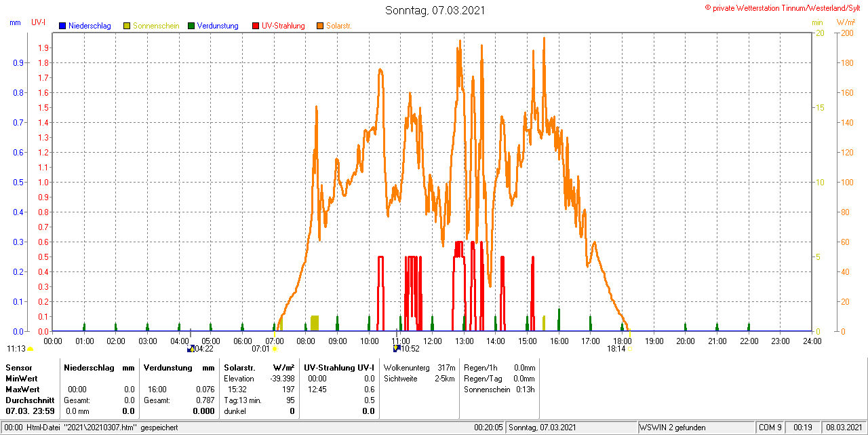Click the yellow Sonnenschein legend swatch

click(x=127, y=26)
